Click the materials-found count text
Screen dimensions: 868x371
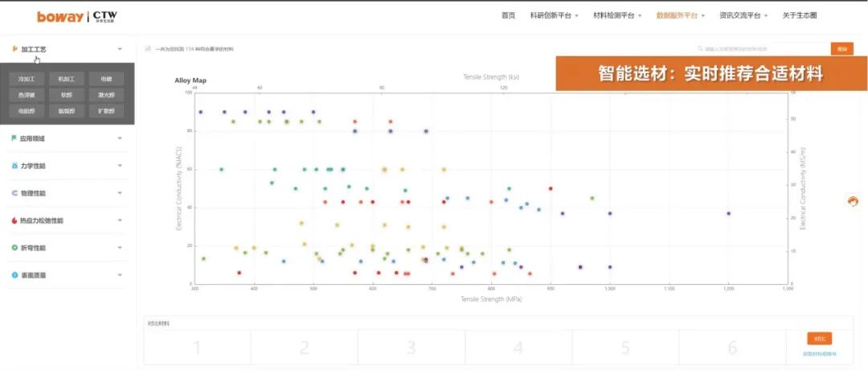coord(194,49)
